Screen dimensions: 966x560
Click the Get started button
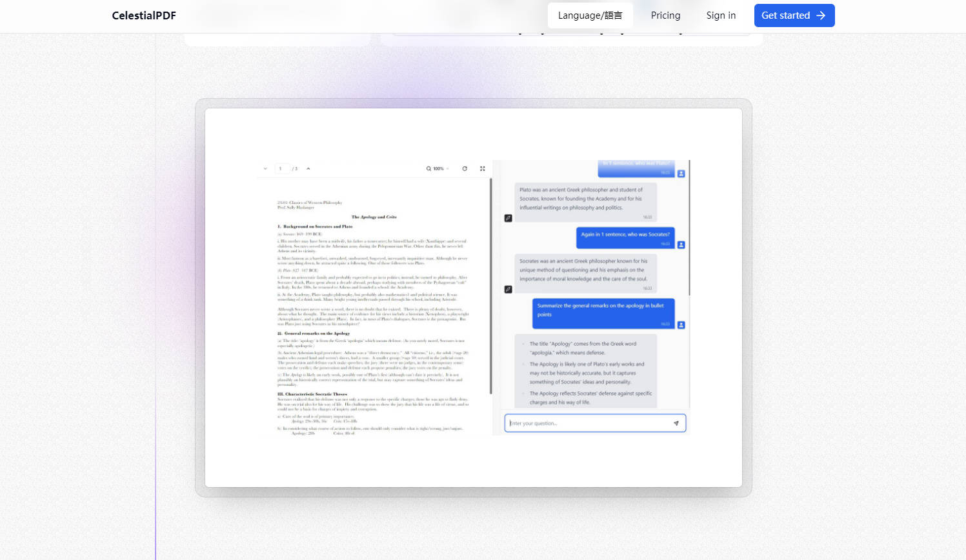794,15
